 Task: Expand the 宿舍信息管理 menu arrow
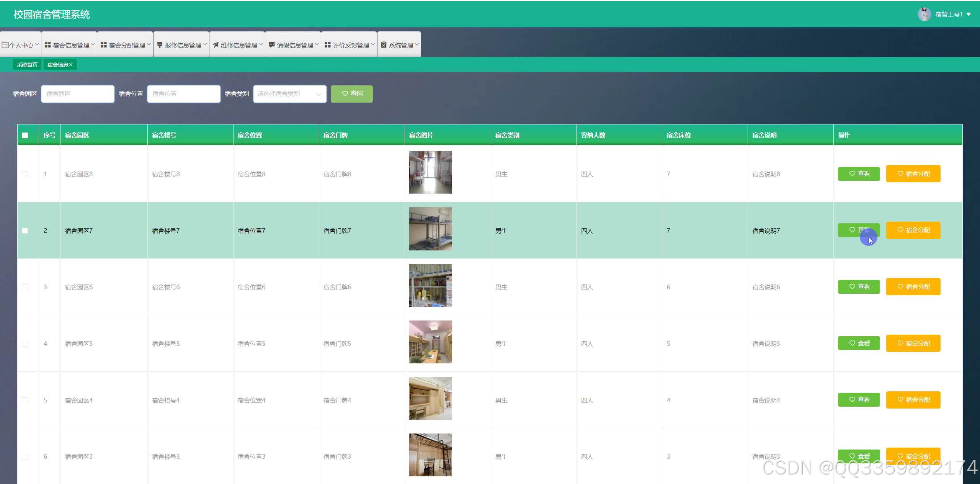(93, 44)
